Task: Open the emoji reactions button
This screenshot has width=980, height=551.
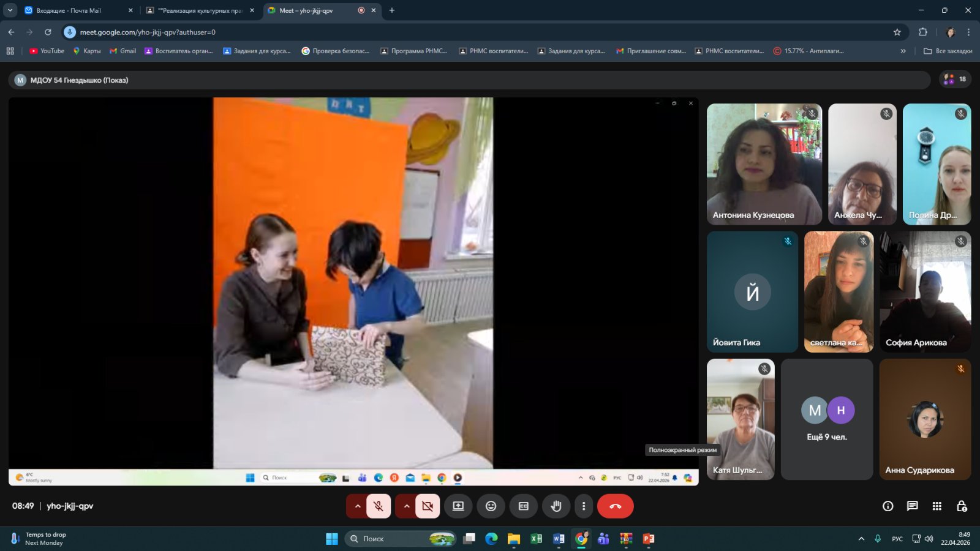Action: coord(491,506)
